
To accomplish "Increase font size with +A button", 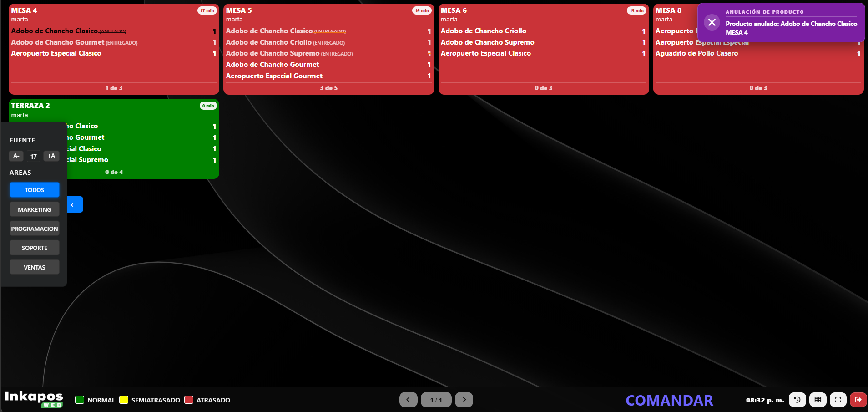I will pyautogui.click(x=51, y=156).
